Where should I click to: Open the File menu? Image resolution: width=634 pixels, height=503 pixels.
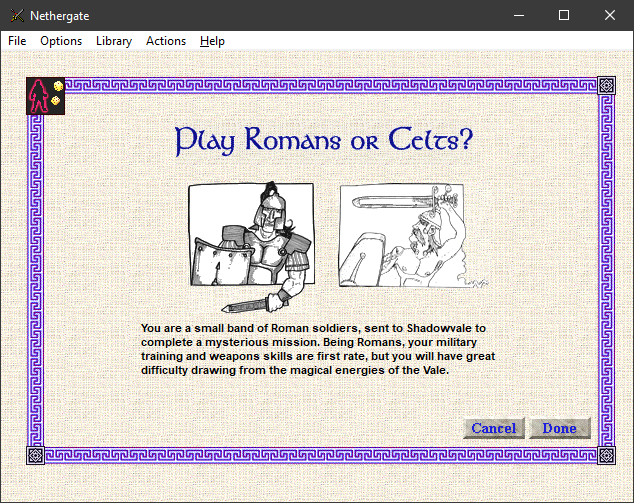[x=17, y=41]
